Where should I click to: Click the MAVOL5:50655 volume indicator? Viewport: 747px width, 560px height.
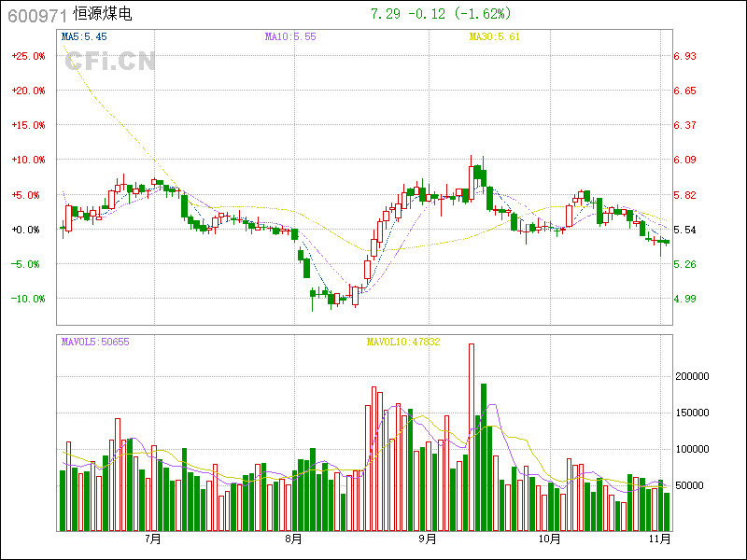tap(95, 342)
